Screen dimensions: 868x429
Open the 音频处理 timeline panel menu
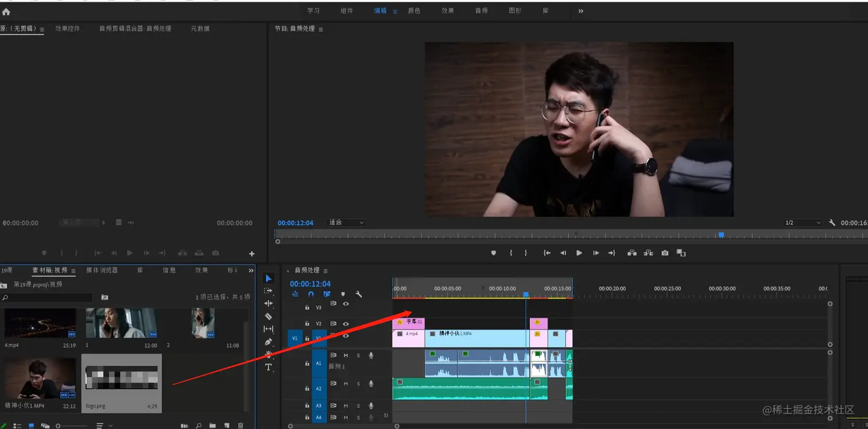click(x=325, y=271)
